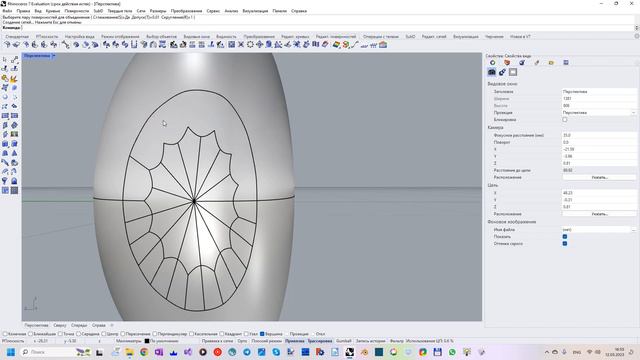This screenshot has width=640, height=360.
Task: Uncheck the Оттенки серого checkbox
Action: [565, 243]
